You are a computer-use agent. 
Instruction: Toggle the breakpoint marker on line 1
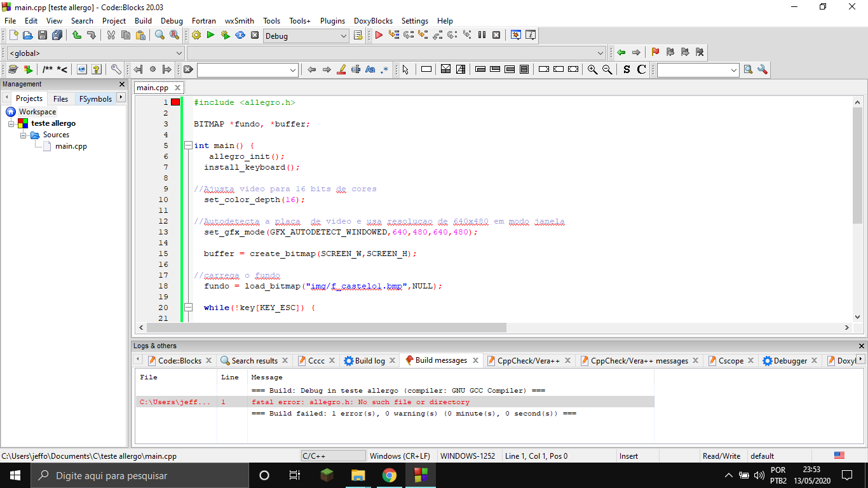coord(175,102)
